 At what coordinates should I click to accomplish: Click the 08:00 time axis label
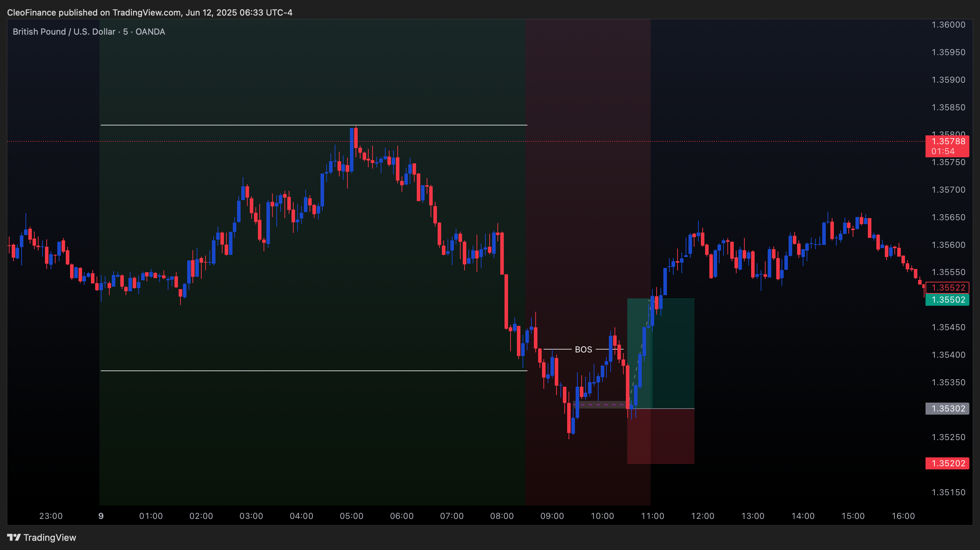pyautogui.click(x=502, y=516)
